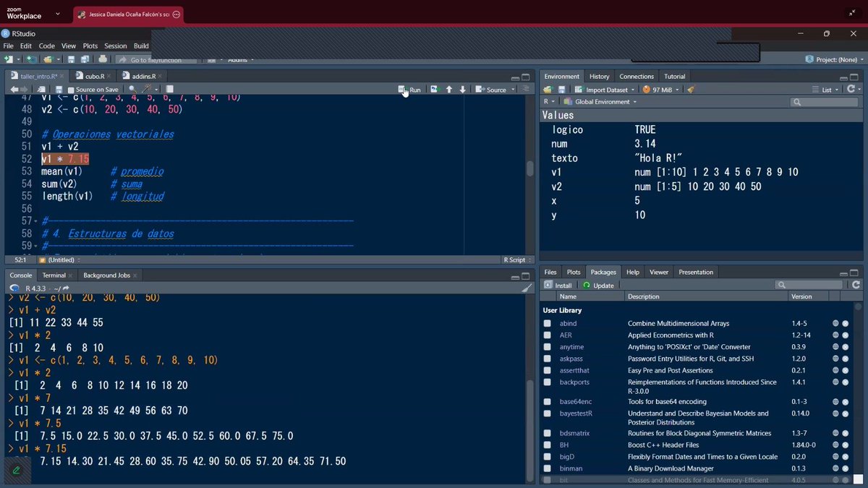Open the New File dropdown arrow
Screen dimensions: 868x488
click(18, 59)
